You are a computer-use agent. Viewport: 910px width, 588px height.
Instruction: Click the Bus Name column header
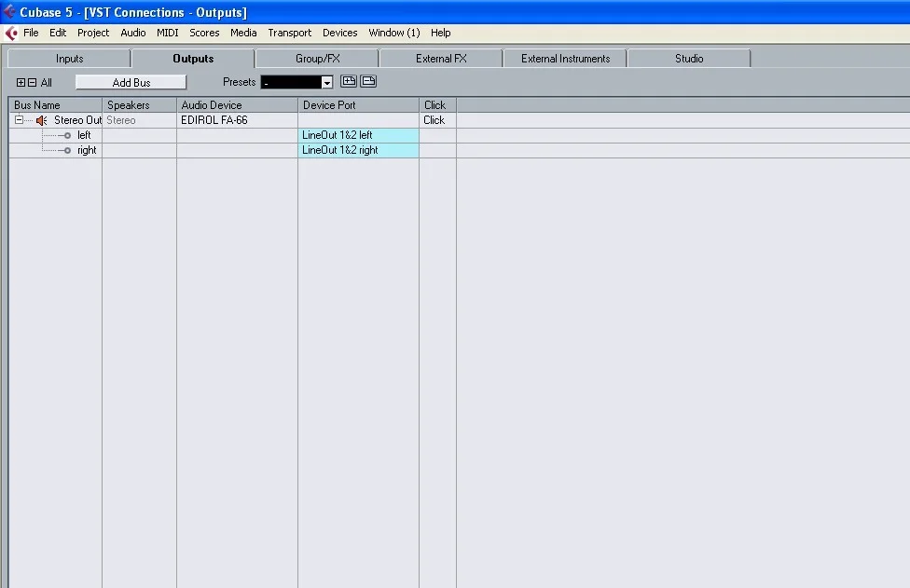click(x=56, y=105)
